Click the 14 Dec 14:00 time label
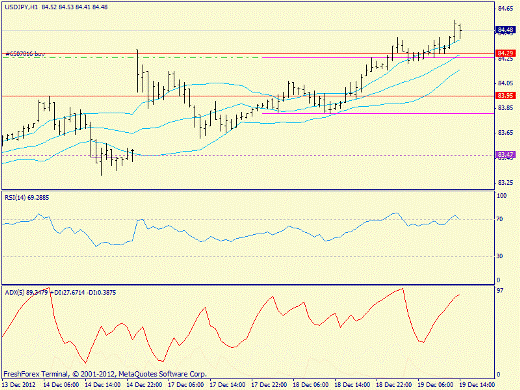Viewport: 520px width, 390px height. pos(103,385)
